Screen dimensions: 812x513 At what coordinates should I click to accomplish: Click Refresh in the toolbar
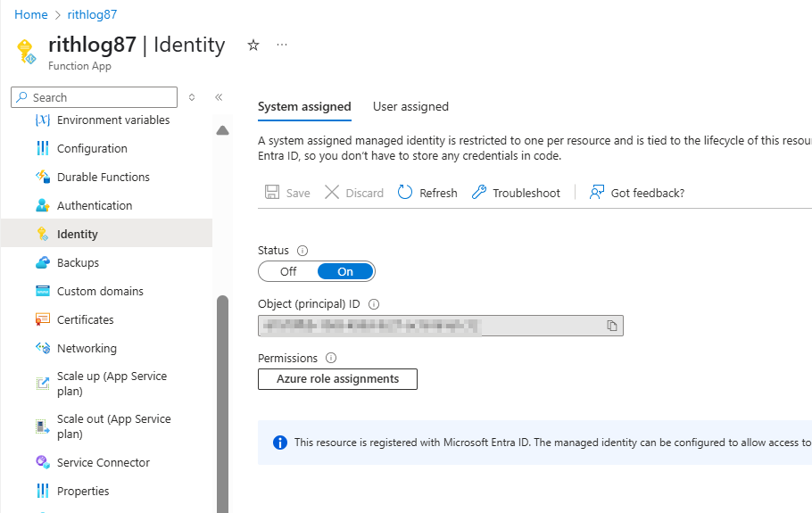[x=427, y=193]
